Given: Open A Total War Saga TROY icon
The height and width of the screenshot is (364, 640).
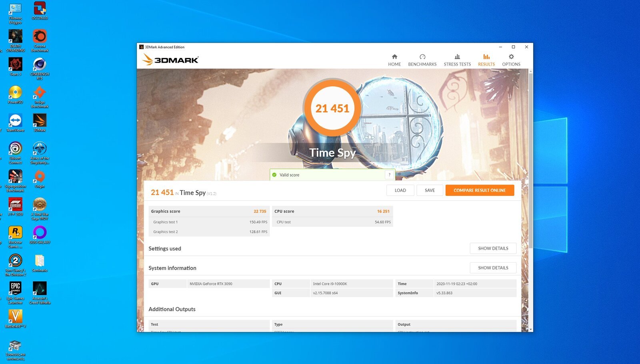Looking at the screenshot, I should coord(40,208).
